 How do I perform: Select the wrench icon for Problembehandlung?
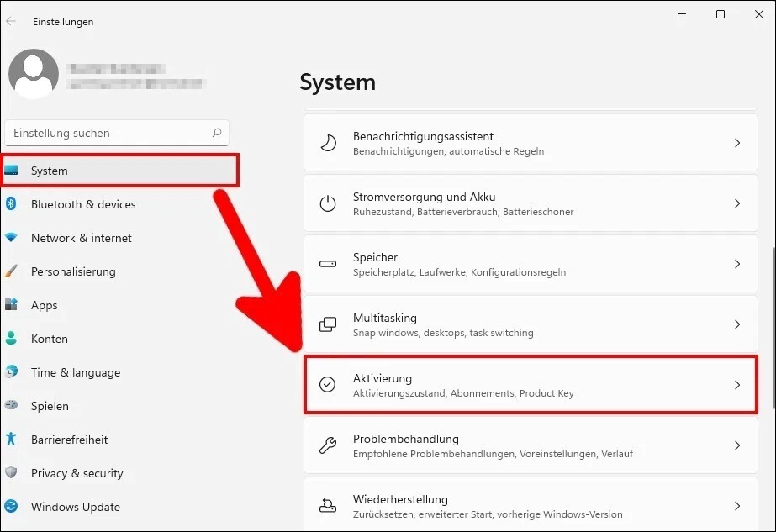coord(328,445)
